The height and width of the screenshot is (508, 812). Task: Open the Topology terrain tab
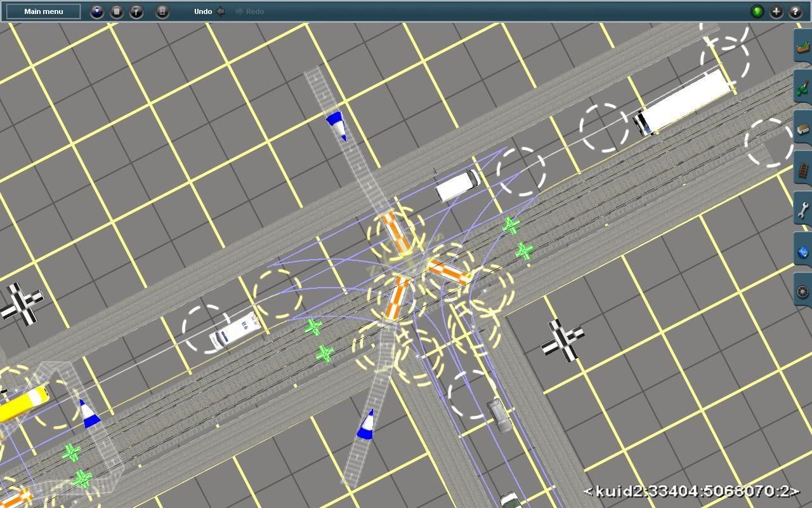tap(802, 46)
